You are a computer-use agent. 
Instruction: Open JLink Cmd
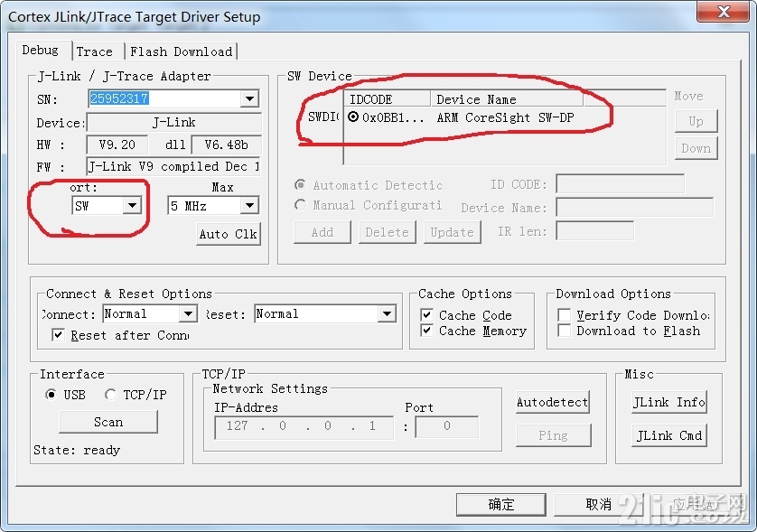(x=669, y=435)
